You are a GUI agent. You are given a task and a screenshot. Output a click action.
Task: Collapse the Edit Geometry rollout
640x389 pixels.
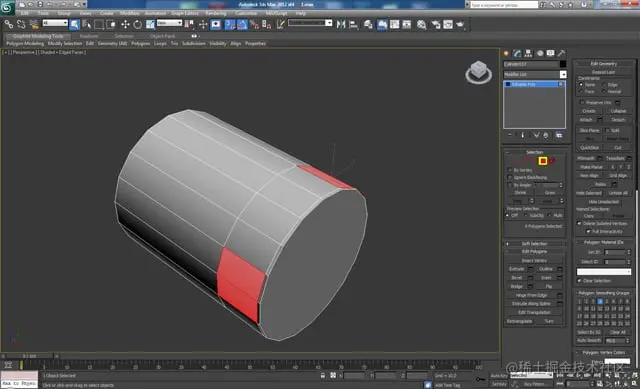(x=604, y=64)
